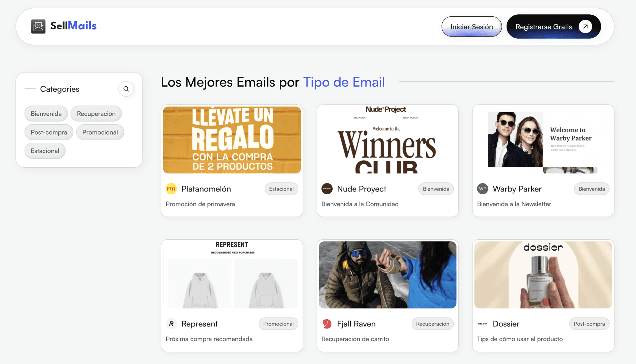
Task: Click 'Próxima compra recomendada' description
Action: click(x=209, y=339)
